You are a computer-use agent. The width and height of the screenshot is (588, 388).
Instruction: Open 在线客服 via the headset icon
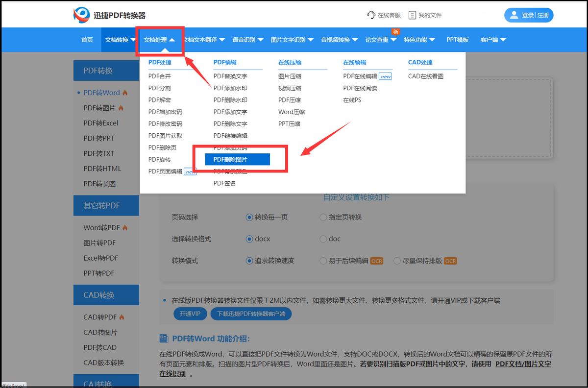pos(371,15)
